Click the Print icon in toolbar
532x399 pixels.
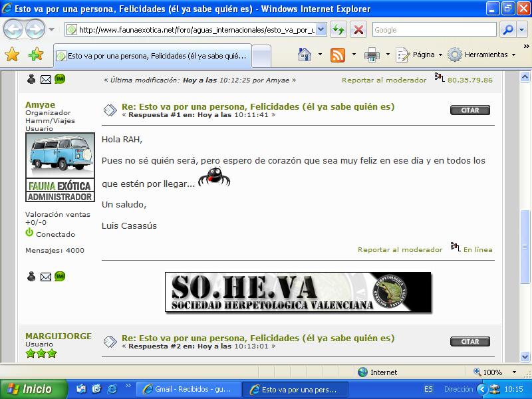tap(372, 55)
